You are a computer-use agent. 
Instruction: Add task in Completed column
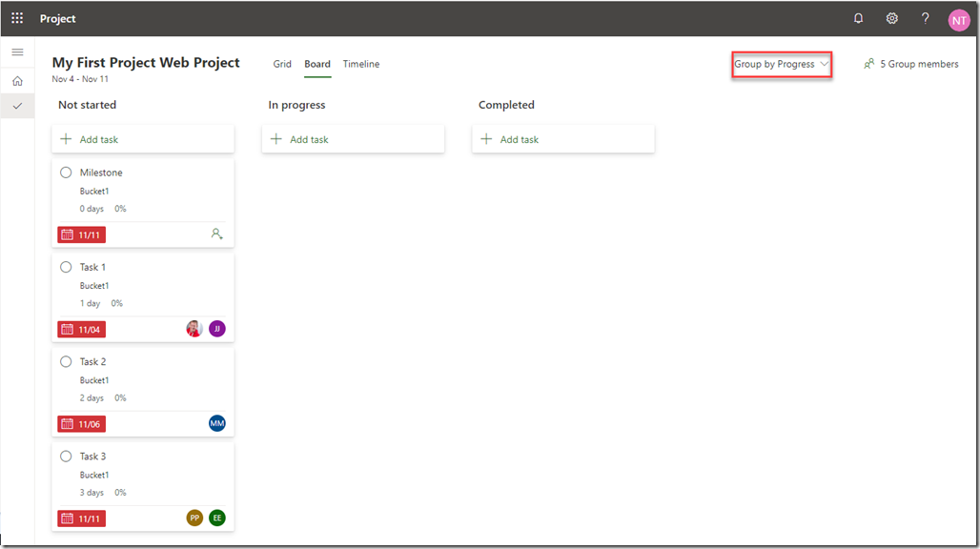point(563,139)
